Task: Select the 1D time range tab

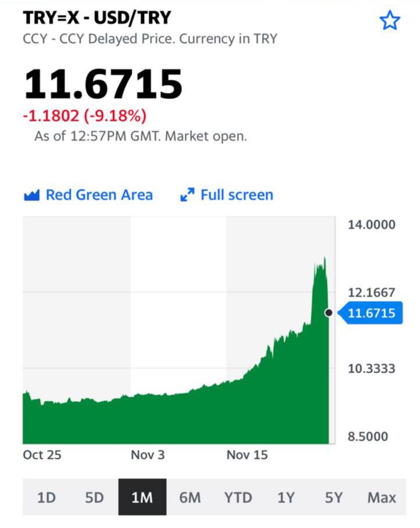Action: click(46, 497)
